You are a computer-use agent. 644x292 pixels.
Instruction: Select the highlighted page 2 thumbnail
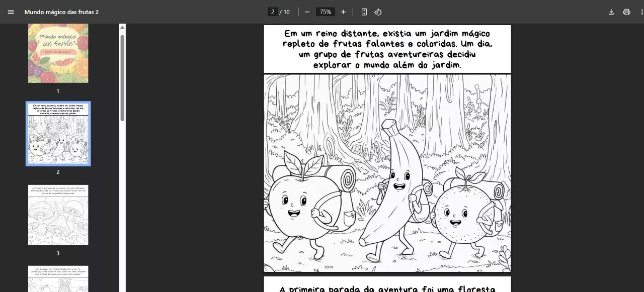click(x=58, y=134)
